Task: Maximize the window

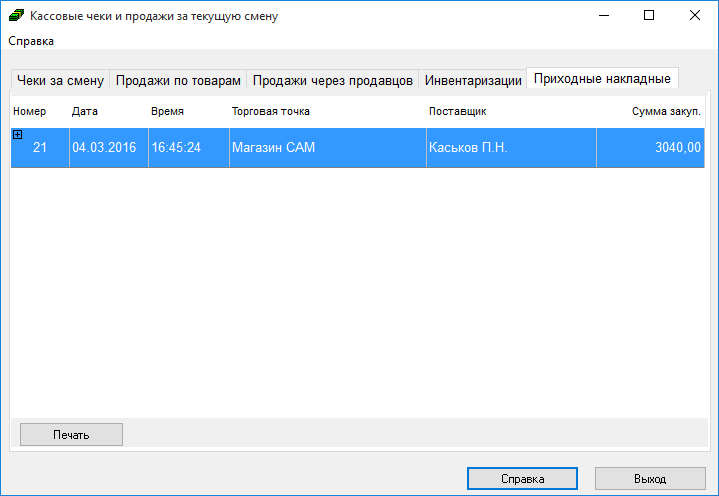Action: tap(649, 16)
